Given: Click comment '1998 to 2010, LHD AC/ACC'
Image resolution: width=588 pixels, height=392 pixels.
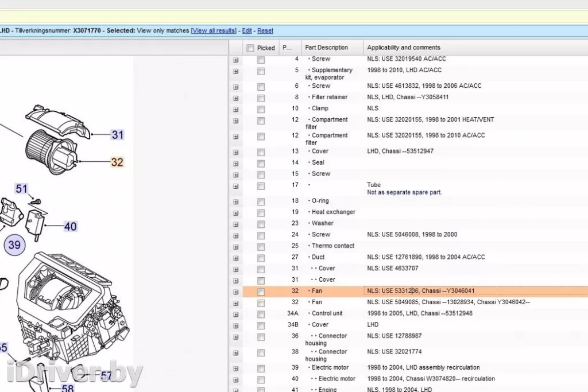Looking at the screenshot, I should point(404,70).
